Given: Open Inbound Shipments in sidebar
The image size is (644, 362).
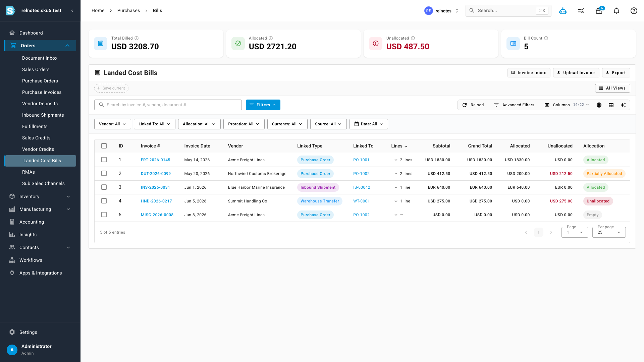Looking at the screenshot, I should point(43,115).
